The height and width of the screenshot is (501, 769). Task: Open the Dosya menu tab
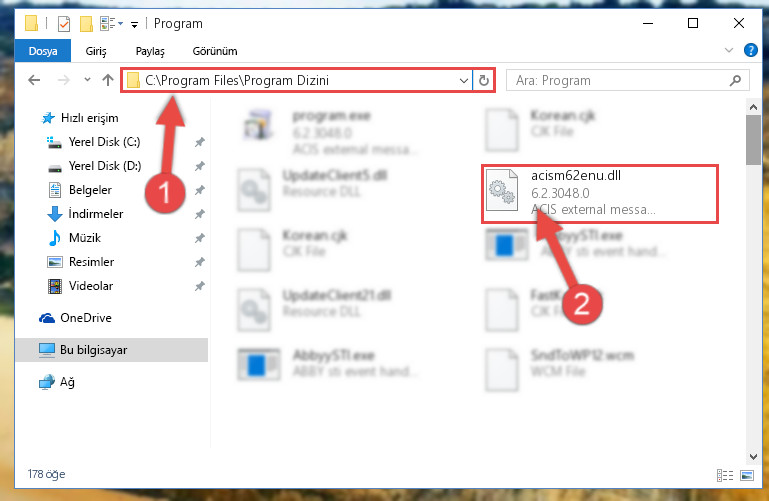point(43,51)
